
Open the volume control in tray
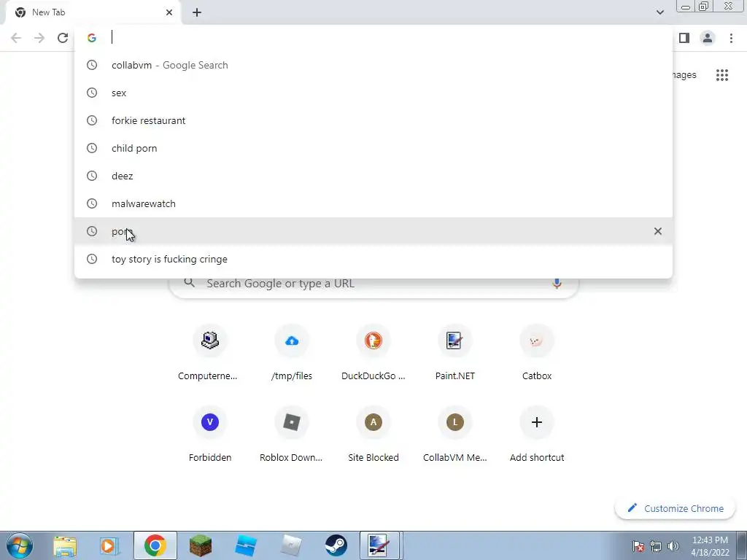coord(673,546)
